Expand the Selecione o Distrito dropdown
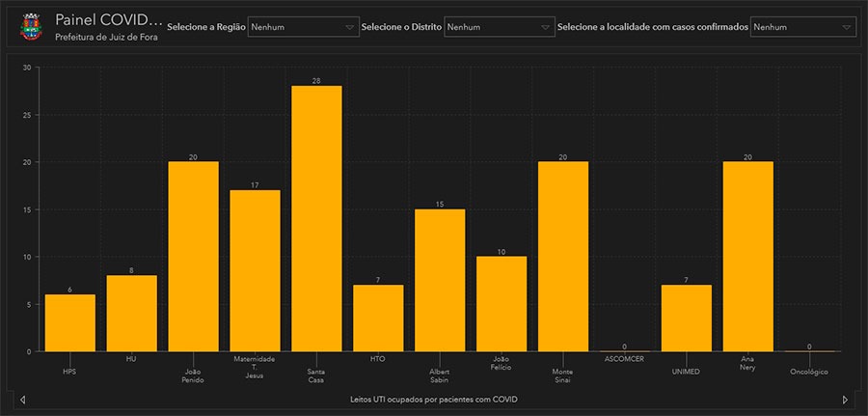Image resolution: width=868 pixels, height=416 pixels. tap(499, 28)
